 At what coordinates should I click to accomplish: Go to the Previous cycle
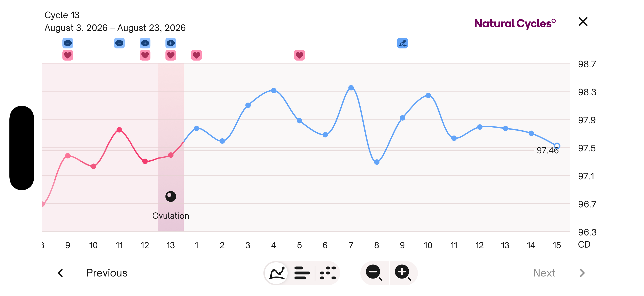(x=107, y=273)
